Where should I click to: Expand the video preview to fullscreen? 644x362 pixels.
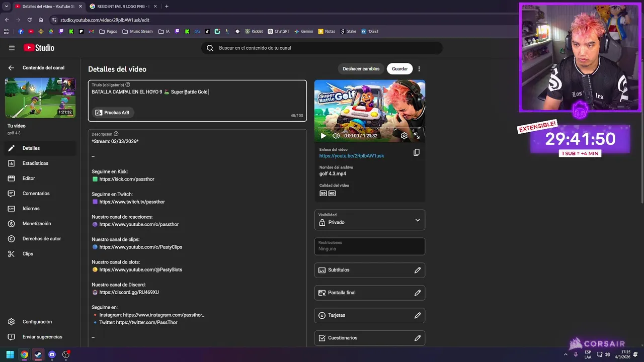coord(417,136)
